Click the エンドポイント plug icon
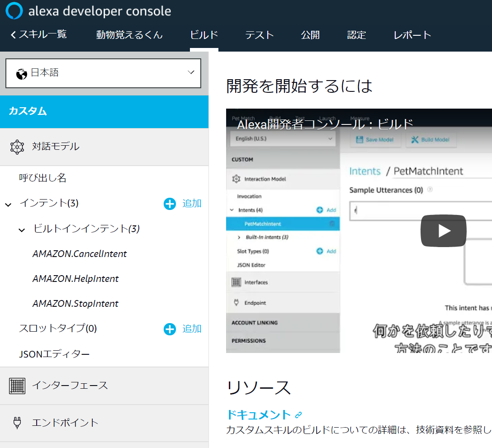 pyautogui.click(x=17, y=423)
